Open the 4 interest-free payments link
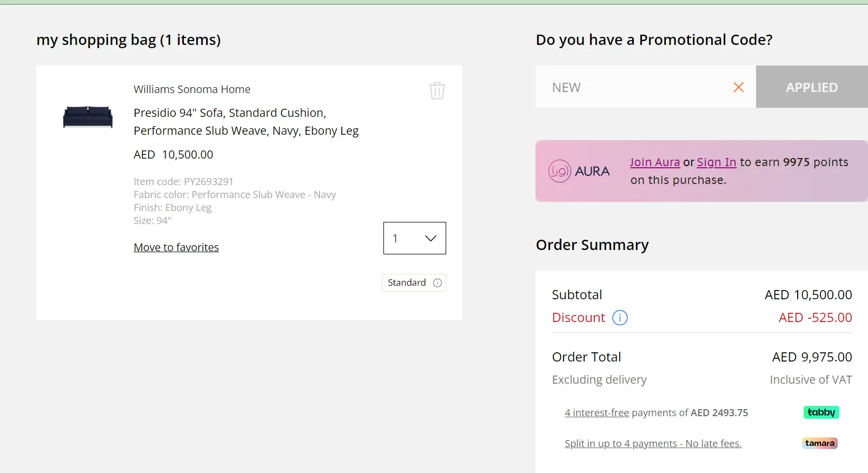The width and height of the screenshot is (868, 473). (x=597, y=412)
